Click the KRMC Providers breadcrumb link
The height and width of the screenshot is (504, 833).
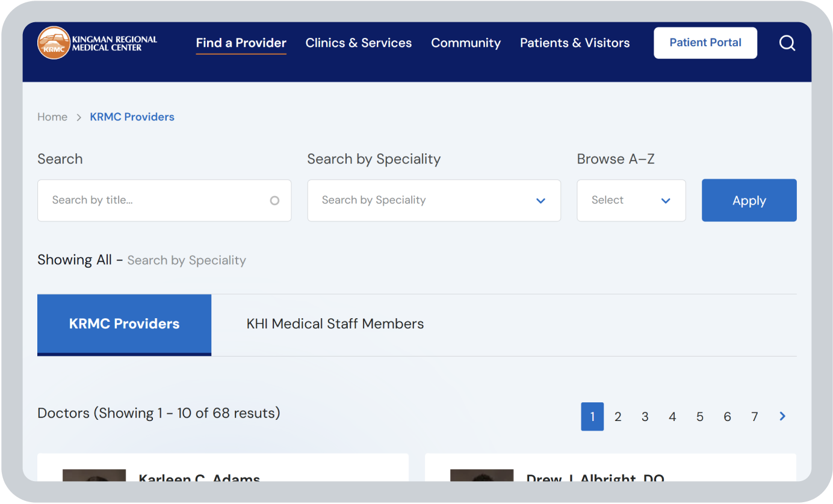(x=132, y=117)
